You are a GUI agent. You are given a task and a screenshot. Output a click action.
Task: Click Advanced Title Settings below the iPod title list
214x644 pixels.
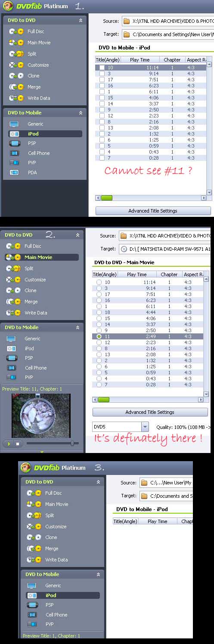tap(153, 211)
